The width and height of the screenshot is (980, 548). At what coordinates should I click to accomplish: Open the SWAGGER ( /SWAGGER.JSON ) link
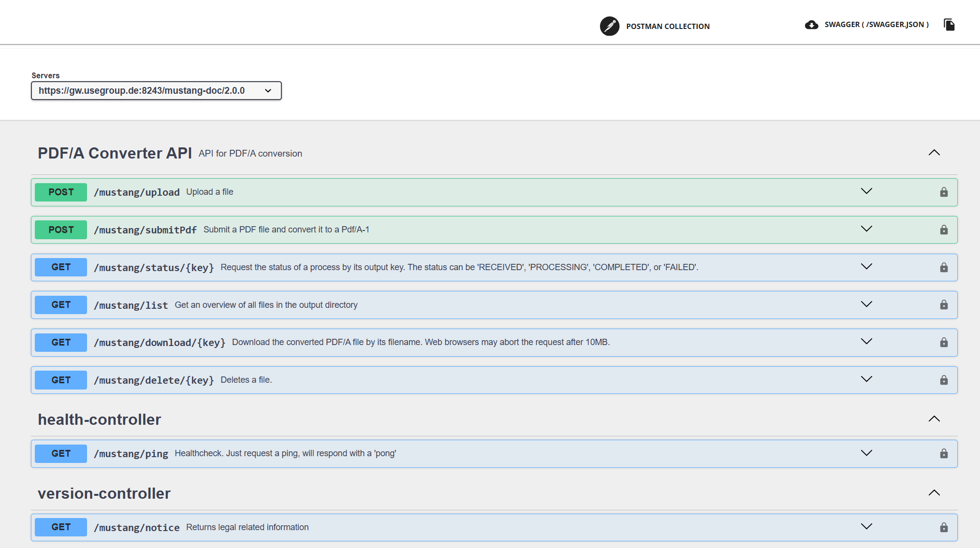(x=876, y=24)
